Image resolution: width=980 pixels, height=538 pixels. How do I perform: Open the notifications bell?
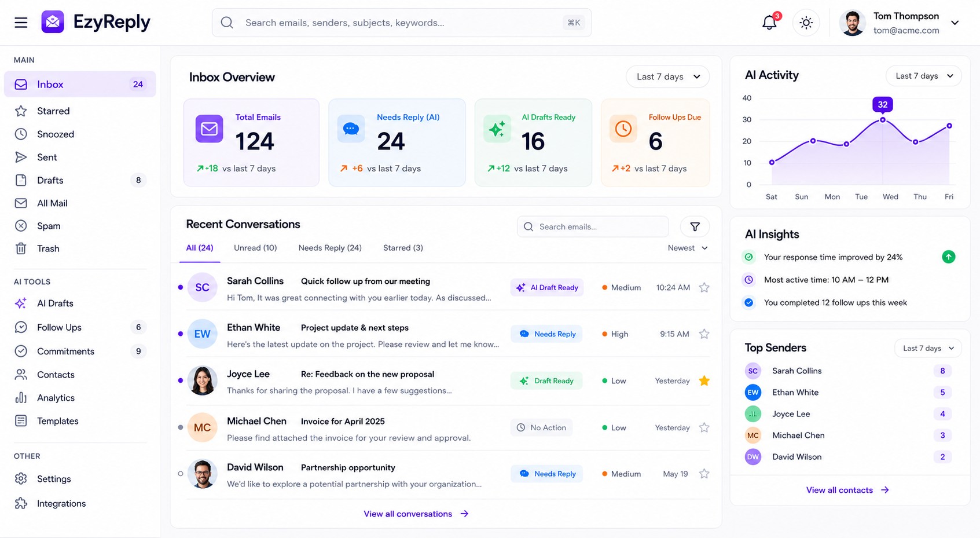(x=769, y=23)
